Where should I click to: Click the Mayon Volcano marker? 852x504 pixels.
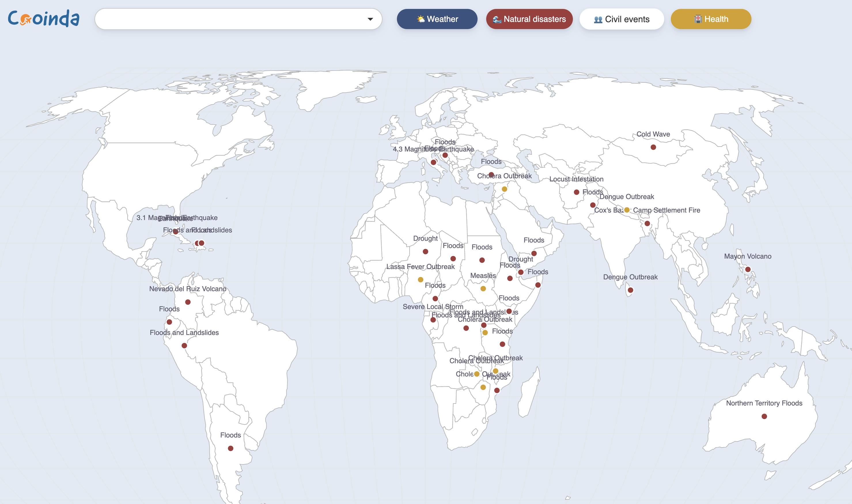pos(748,269)
